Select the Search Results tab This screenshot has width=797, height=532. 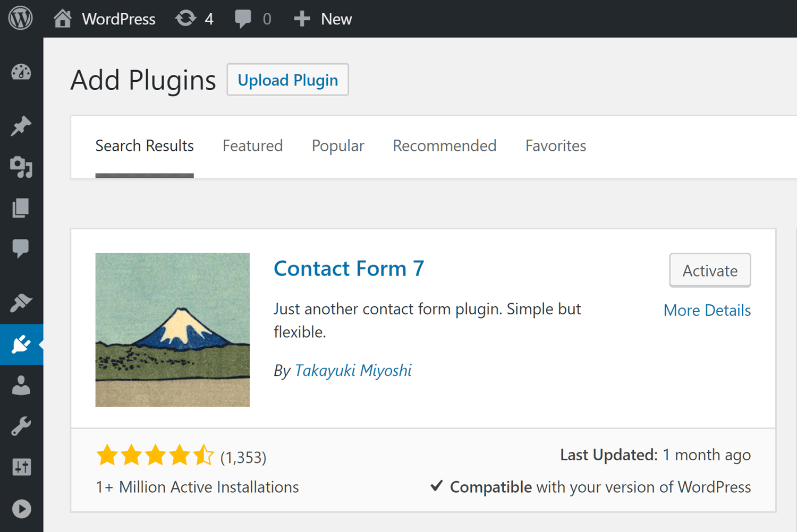[145, 145]
